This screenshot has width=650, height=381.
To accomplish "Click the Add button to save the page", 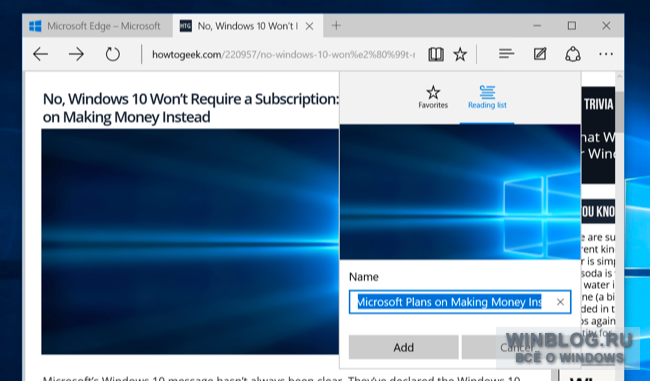I will click(x=403, y=347).
